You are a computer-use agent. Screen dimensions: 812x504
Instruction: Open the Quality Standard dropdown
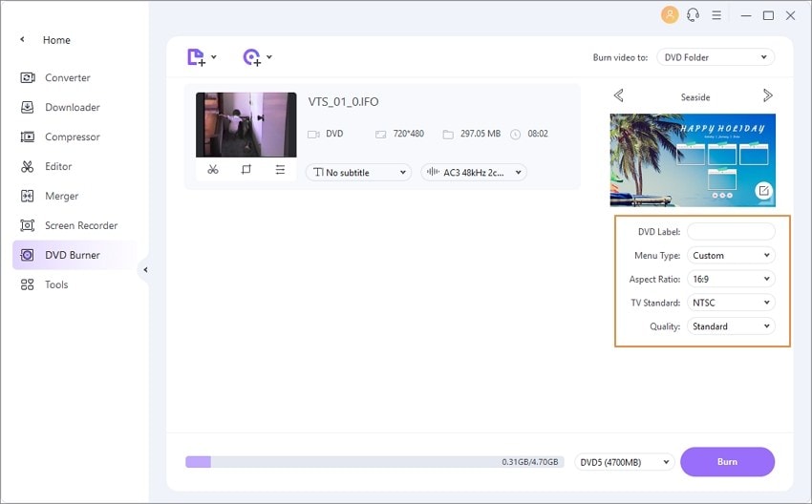coord(731,326)
